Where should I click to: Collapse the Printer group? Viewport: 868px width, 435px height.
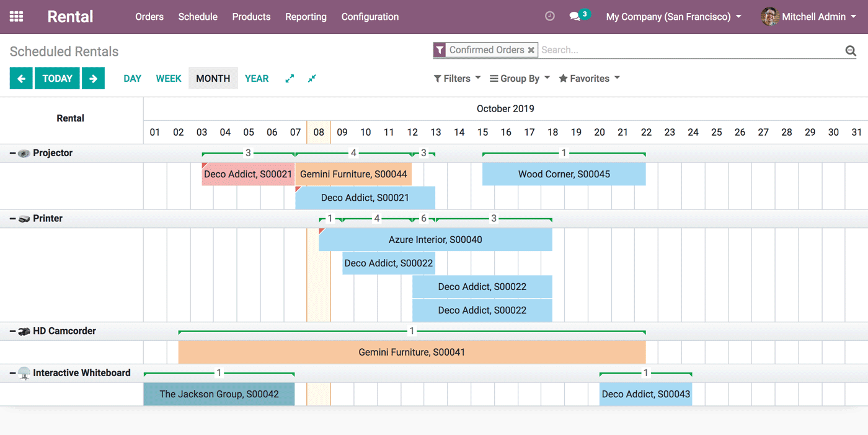click(x=13, y=219)
